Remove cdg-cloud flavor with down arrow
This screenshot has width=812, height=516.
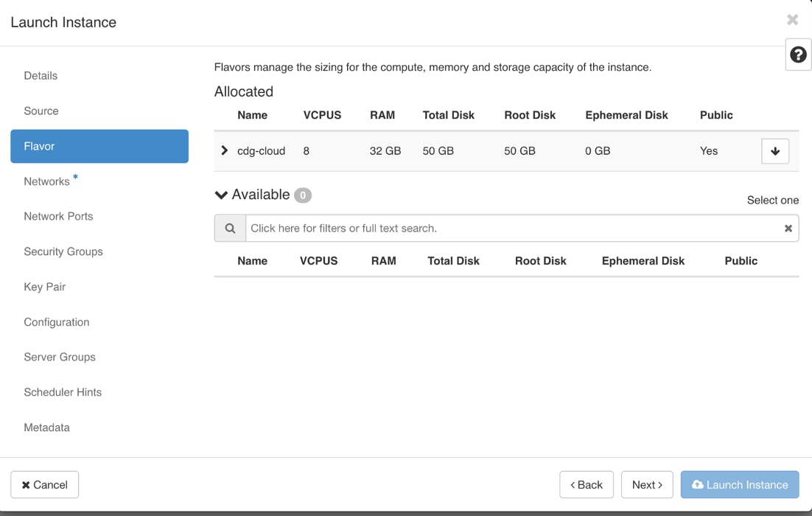point(774,151)
